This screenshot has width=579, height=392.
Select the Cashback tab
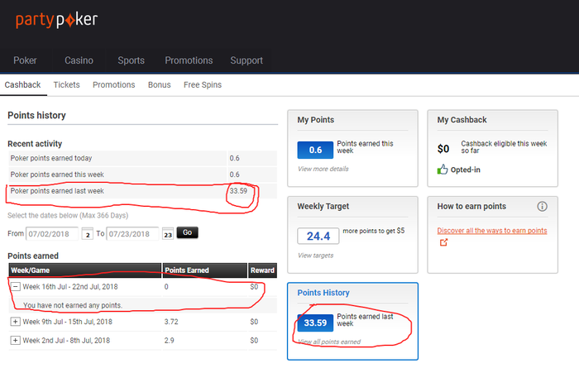pyautogui.click(x=22, y=85)
